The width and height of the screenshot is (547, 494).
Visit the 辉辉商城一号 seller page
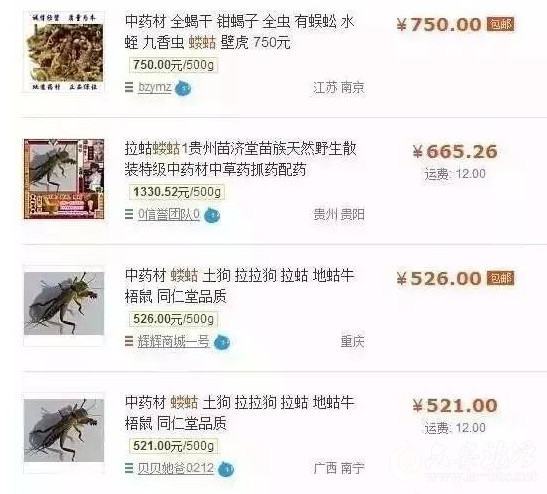(x=174, y=341)
